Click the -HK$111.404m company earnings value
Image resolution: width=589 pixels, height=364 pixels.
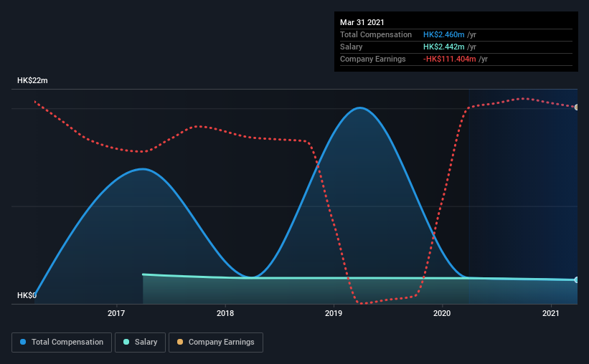(449, 59)
